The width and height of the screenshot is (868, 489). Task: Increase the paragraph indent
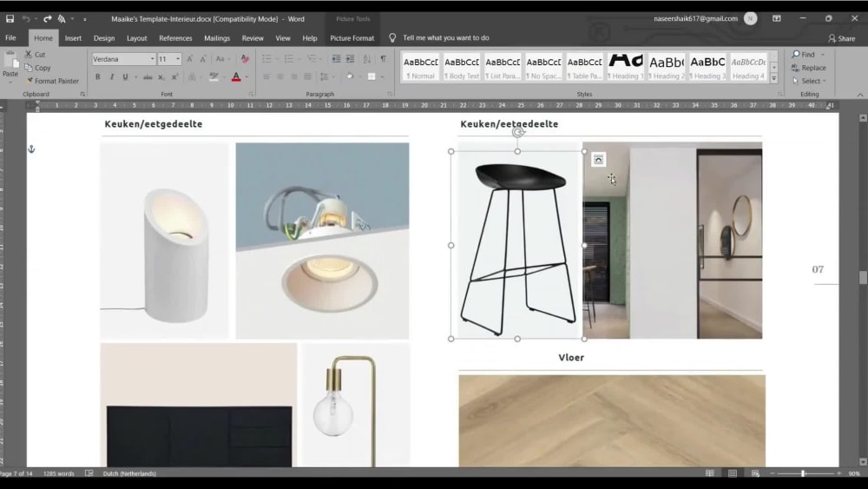click(350, 59)
